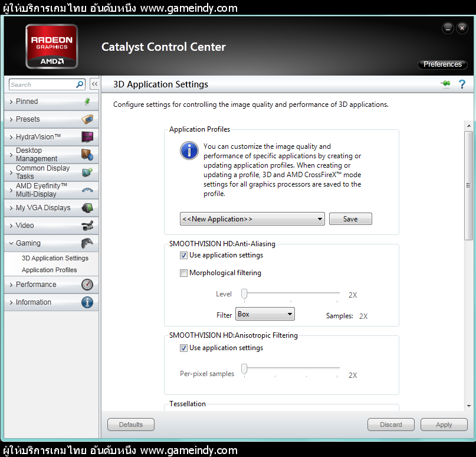Image resolution: width=476 pixels, height=457 pixels.
Task: Click the Gaming gamepad icon
Action: point(87,243)
